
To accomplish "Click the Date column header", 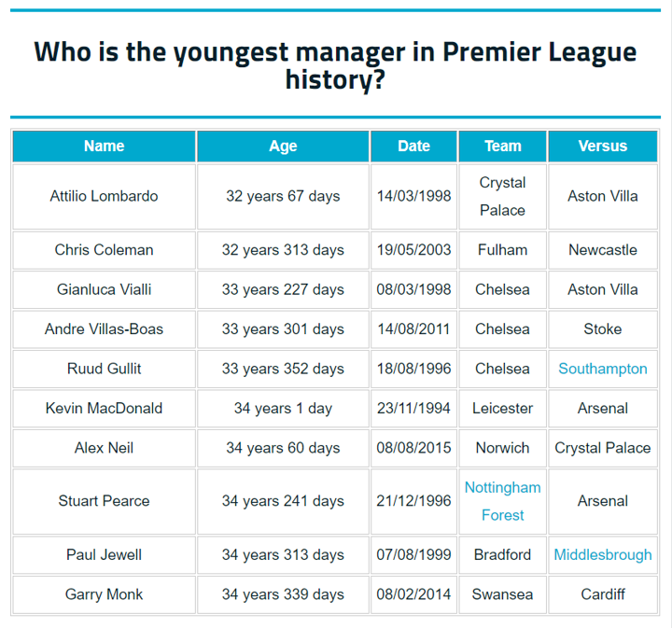I will point(413,146).
